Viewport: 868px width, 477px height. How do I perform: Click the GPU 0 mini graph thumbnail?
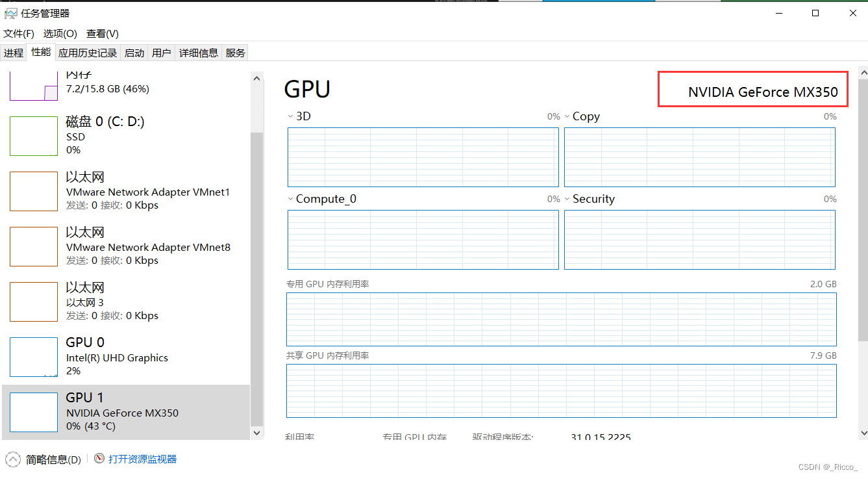[x=34, y=357]
